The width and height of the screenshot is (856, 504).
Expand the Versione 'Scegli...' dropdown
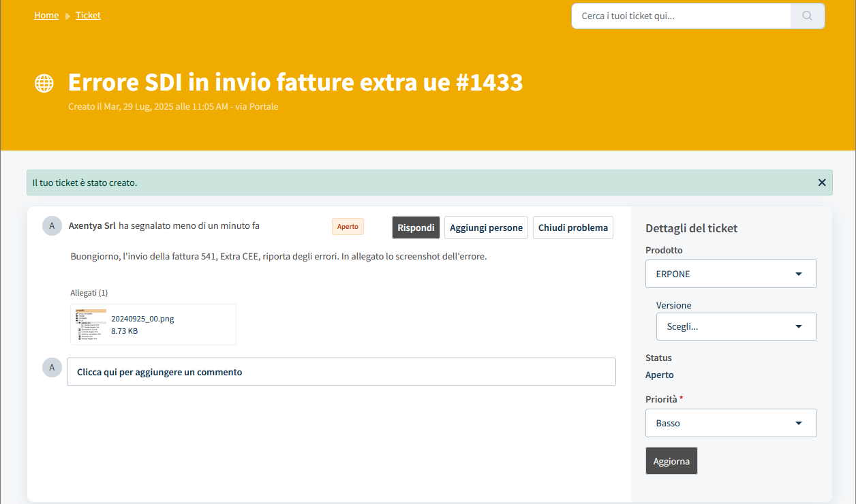736,326
